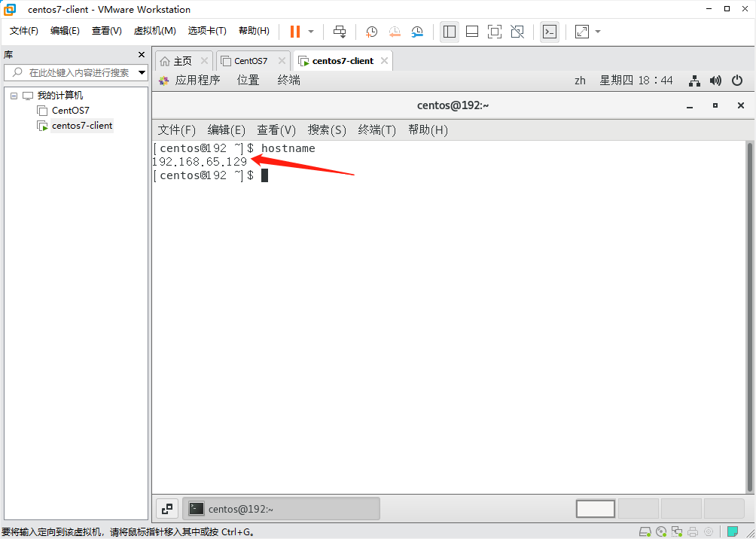Select the centos7-client tab
This screenshot has height=539, width=756.
point(343,61)
